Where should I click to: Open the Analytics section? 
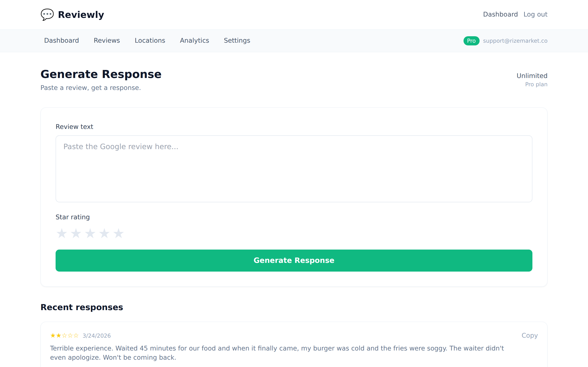coord(194,41)
